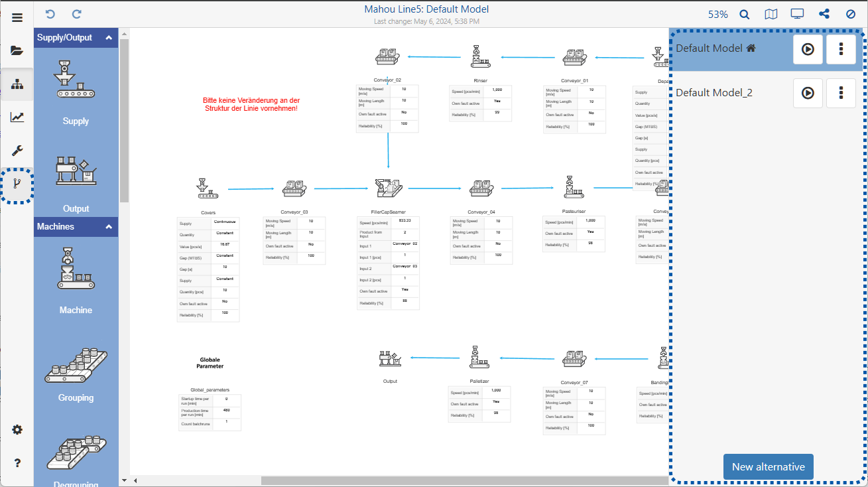Open options menu for Default Model_2

841,93
